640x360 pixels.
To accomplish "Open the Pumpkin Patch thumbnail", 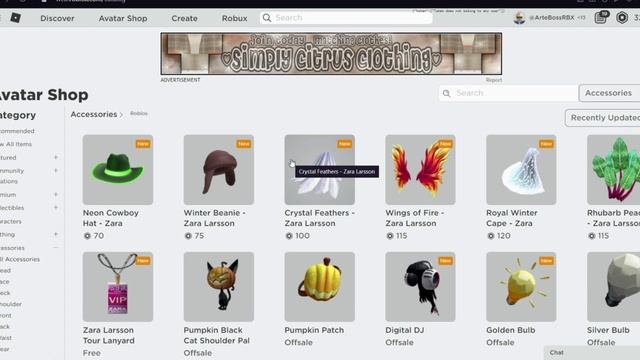I will (320, 287).
